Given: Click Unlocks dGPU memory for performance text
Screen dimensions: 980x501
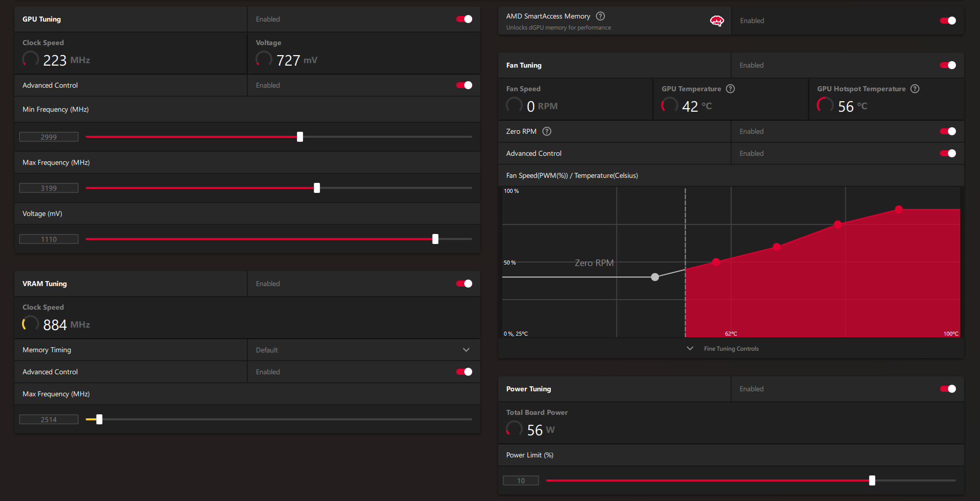Looking at the screenshot, I should (x=558, y=28).
